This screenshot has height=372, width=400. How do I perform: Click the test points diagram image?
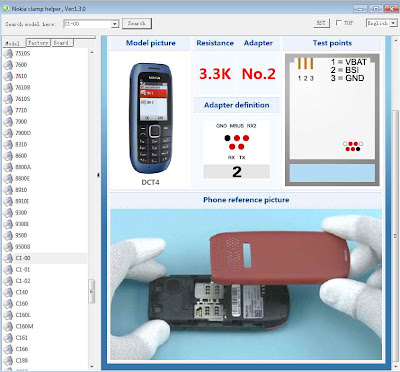click(x=332, y=120)
